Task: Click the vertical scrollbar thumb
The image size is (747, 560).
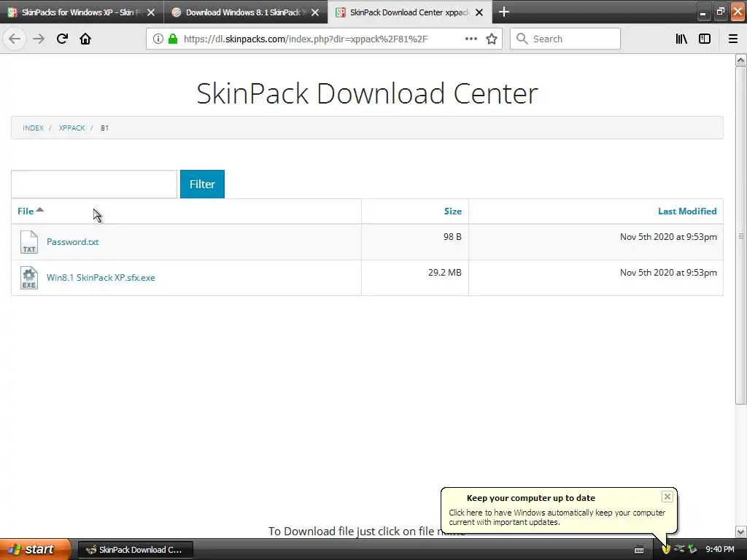Action: click(741, 236)
